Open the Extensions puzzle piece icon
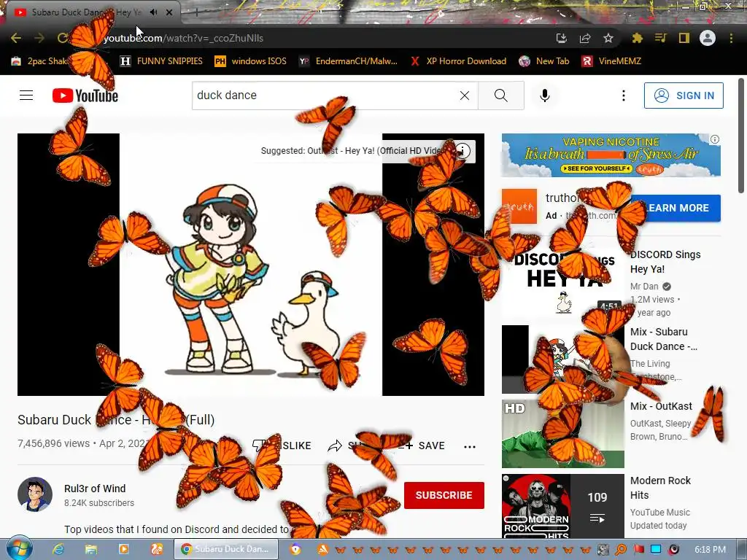The width and height of the screenshot is (747, 560). click(x=637, y=38)
